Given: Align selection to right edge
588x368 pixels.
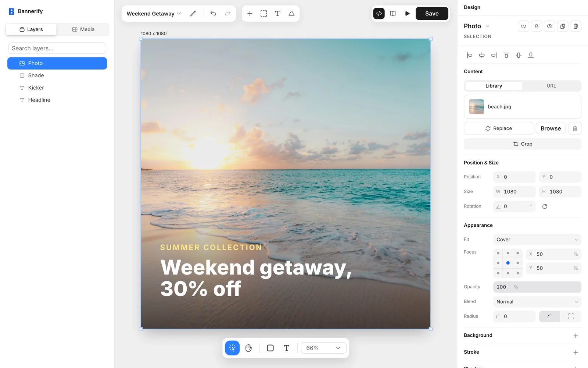Looking at the screenshot, I should click(494, 55).
